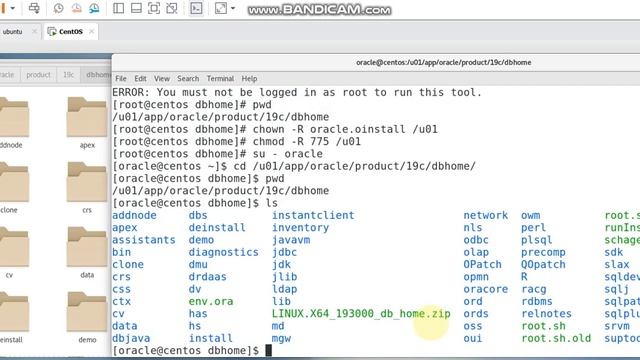Close the CentOS VM tab
Viewport: 640px width, 360px height.
point(91,31)
